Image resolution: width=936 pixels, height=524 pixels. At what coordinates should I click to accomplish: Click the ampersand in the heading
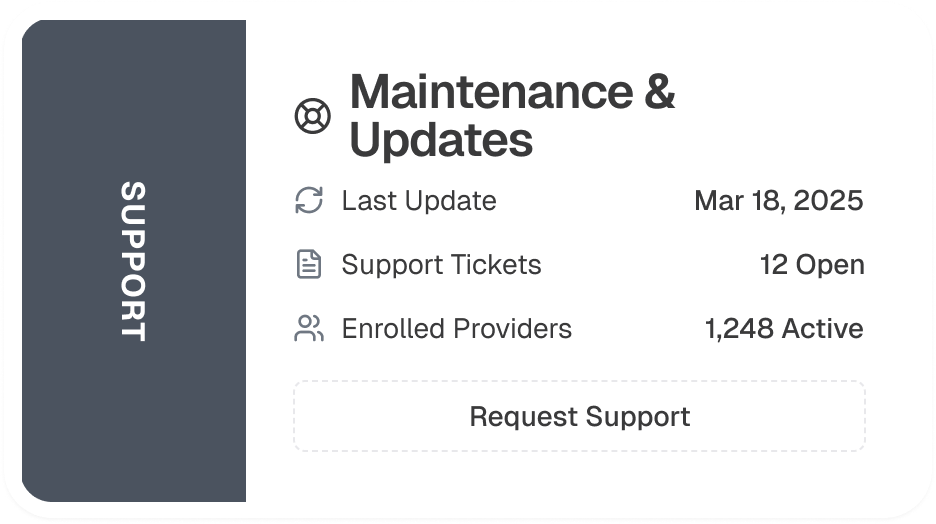tap(658, 93)
